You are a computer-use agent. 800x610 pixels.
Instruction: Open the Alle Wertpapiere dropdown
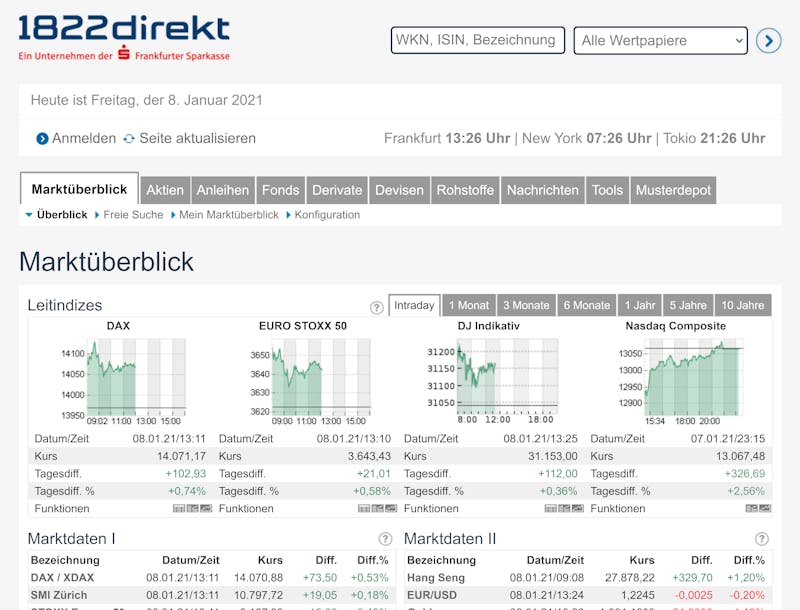click(x=661, y=40)
